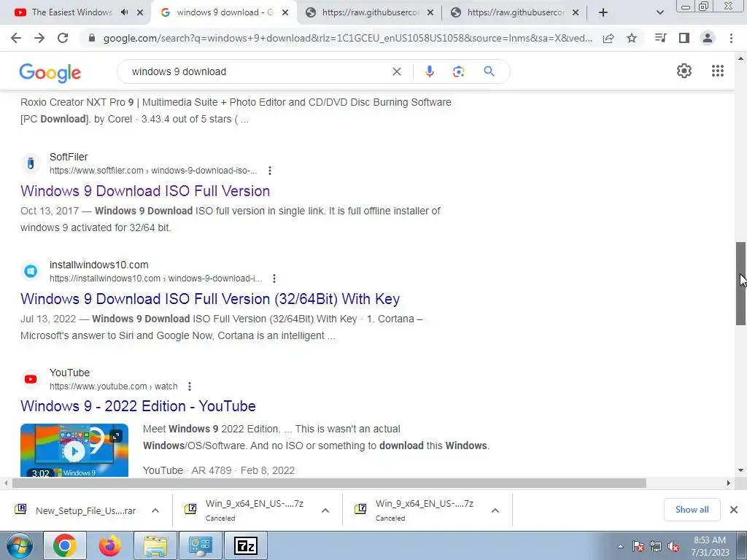Click the scroll down arrow
The image size is (747, 560).
pyautogui.click(x=740, y=470)
